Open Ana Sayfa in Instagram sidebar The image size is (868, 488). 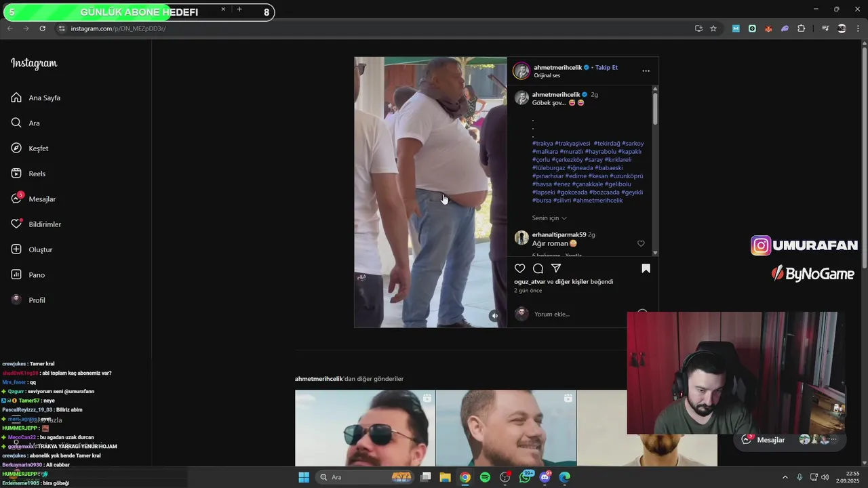[36, 98]
